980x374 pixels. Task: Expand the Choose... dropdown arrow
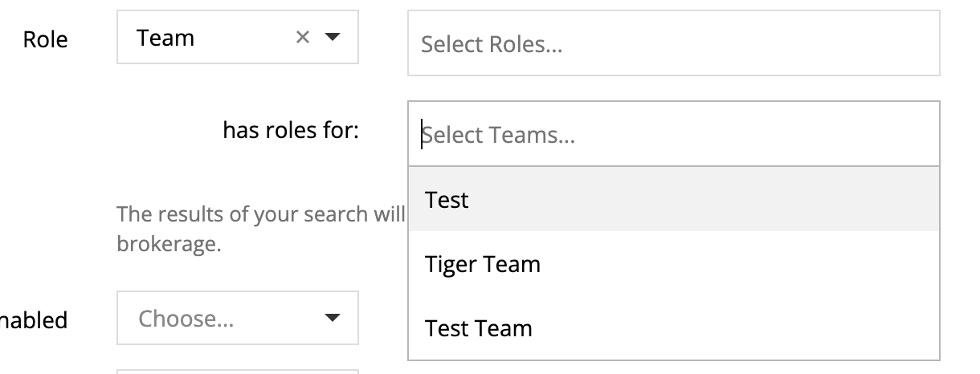tap(333, 319)
